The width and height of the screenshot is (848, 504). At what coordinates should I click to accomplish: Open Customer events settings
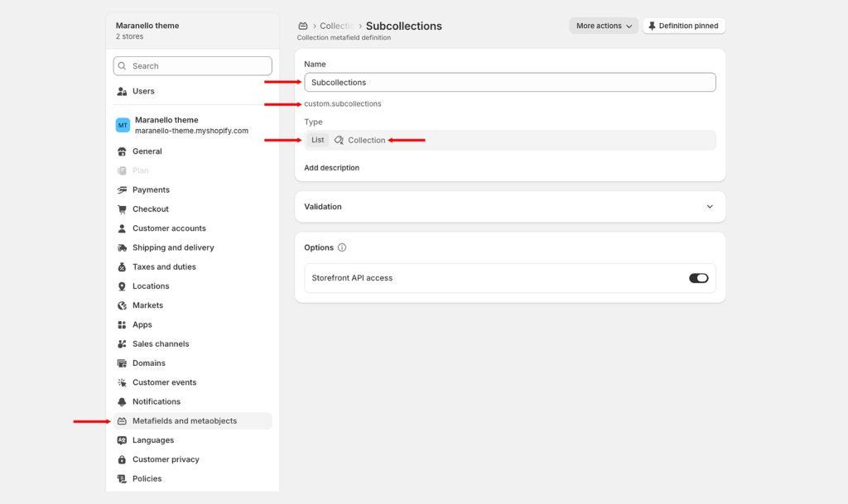(192, 382)
